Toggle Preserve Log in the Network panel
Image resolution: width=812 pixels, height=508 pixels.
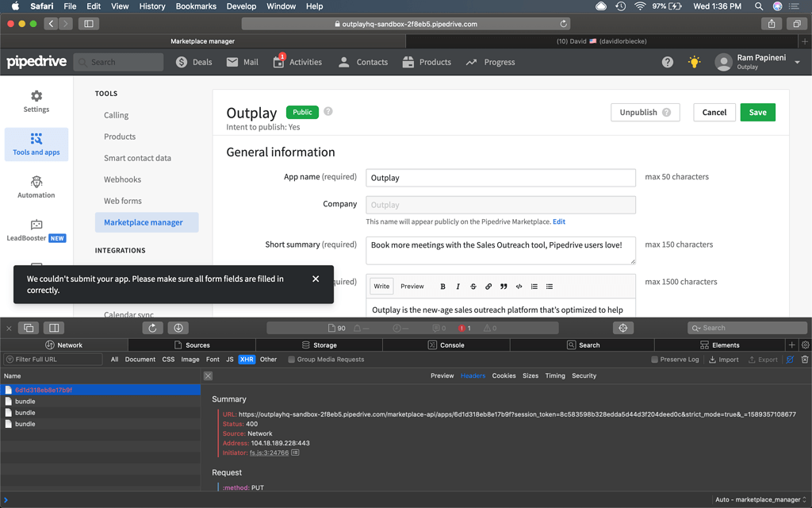click(654, 359)
